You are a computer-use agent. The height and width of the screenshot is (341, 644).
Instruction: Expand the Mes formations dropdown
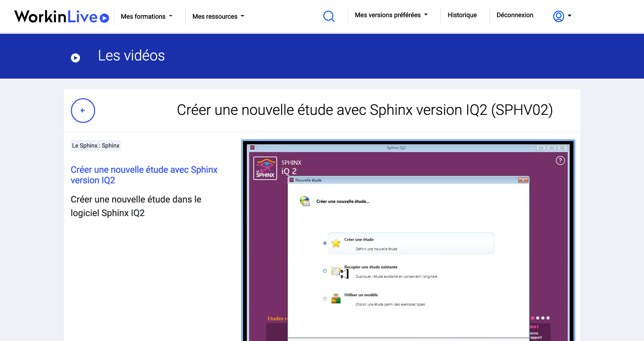coord(146,16)
